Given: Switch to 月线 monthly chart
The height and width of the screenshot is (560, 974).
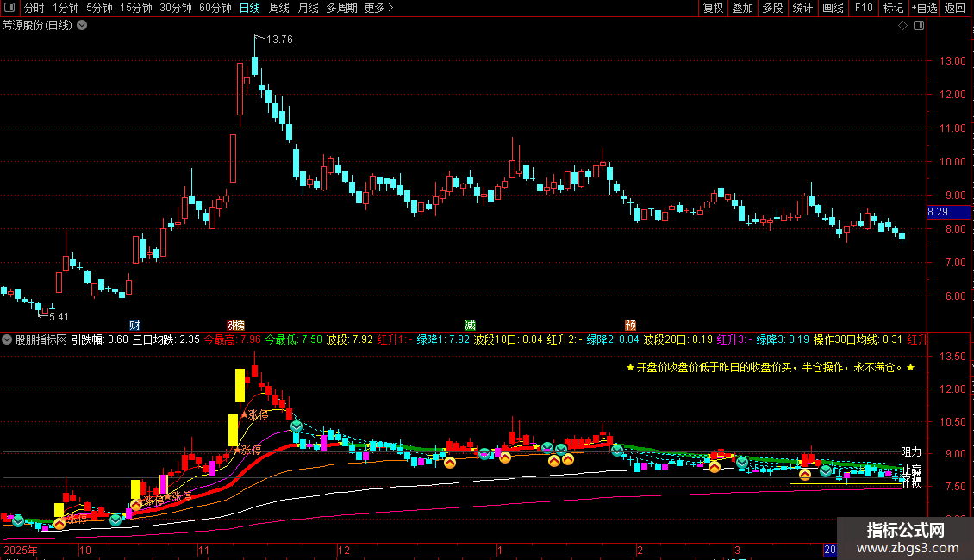Looking at the screenshot, I should pos(308,8).
